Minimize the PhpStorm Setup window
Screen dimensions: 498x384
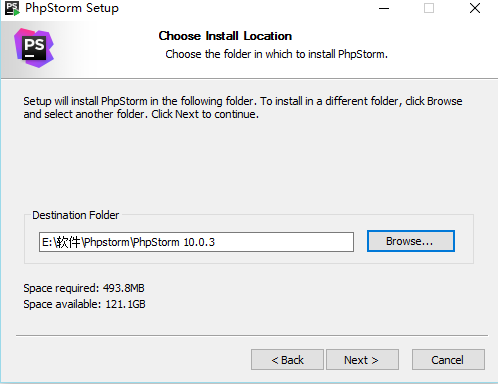pyautogui.click(x=384, y=8)
